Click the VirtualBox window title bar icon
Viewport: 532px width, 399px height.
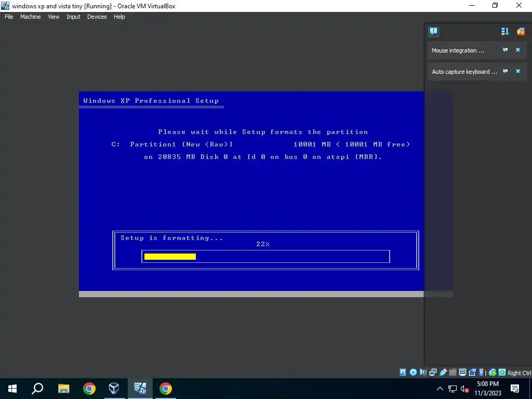5,6
